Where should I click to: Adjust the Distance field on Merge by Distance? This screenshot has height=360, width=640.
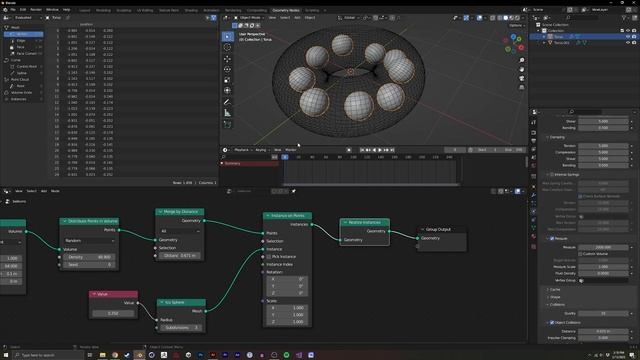[x=180, y=256]
